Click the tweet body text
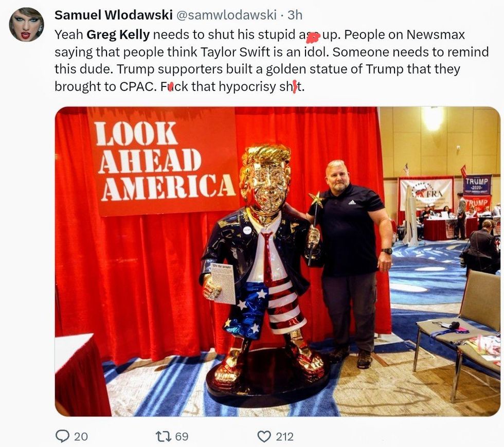Viewport: 504px width, 447px height. pyautogui.click(x=272, y=61)
